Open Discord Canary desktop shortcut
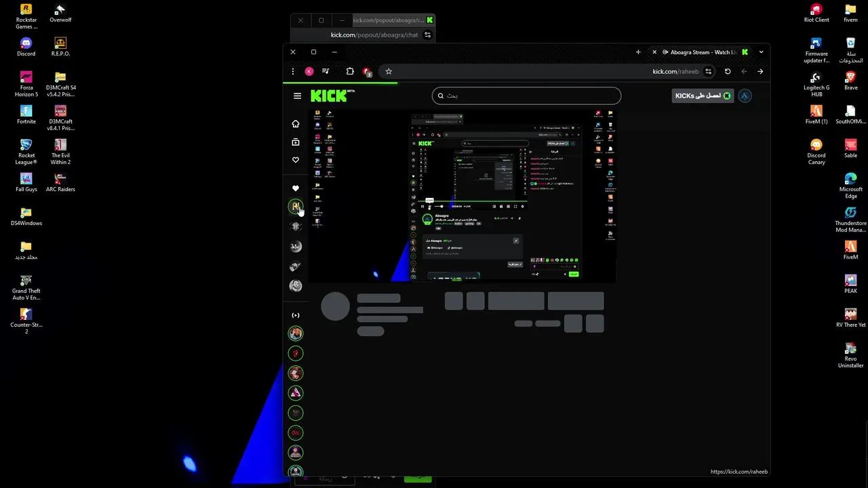 coord(816,152)
